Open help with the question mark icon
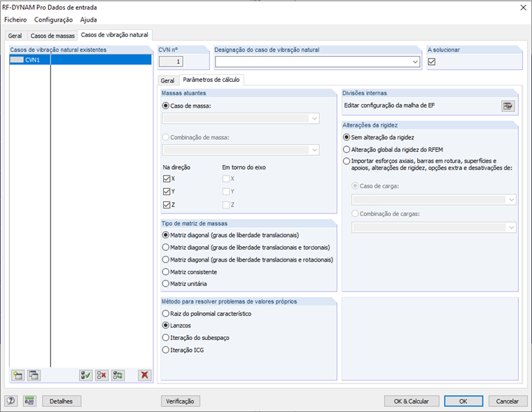 [x=11, y=401]
